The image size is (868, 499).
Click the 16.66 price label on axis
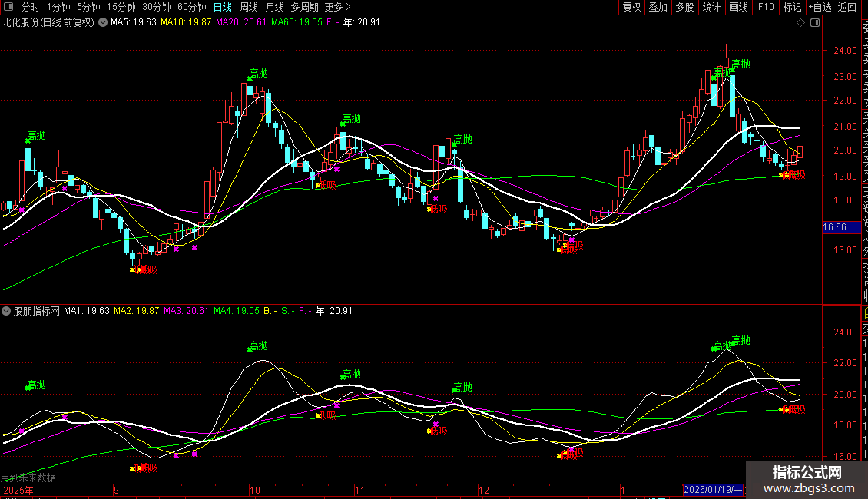pos(834,227)
